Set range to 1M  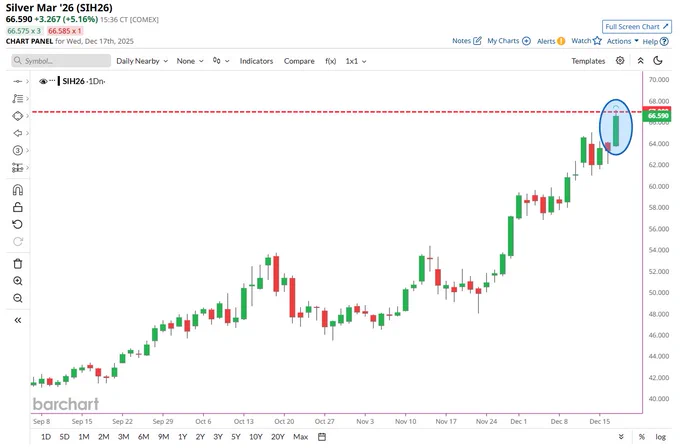coord(84,437)
